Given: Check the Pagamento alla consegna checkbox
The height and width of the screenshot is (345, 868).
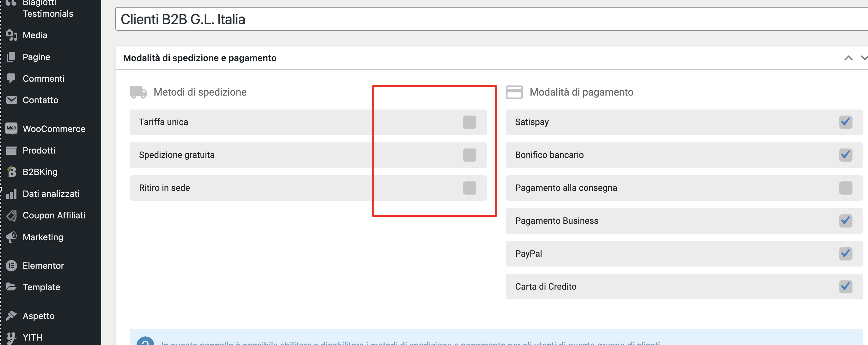Looking at the screenshot, I should pos(846,188).
